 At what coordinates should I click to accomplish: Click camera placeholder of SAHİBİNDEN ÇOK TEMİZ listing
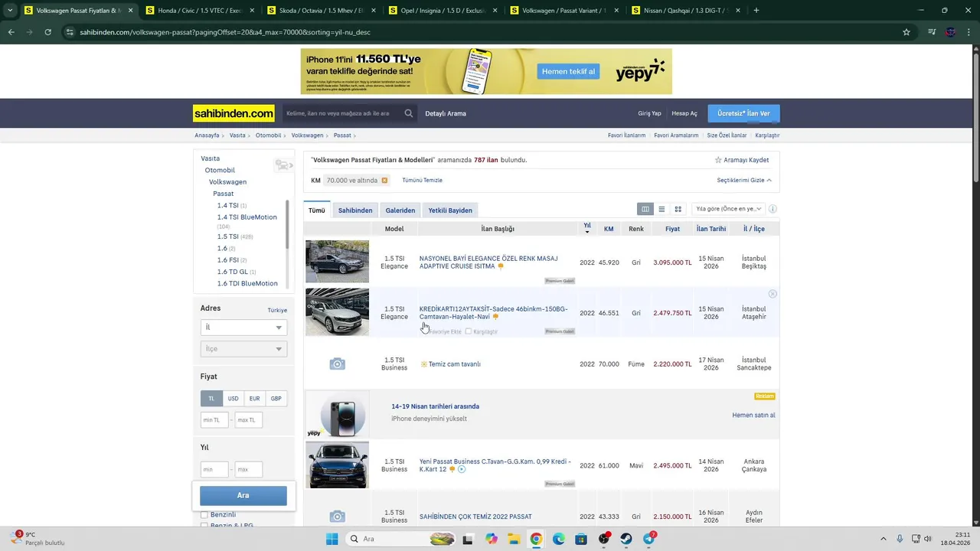337,517
